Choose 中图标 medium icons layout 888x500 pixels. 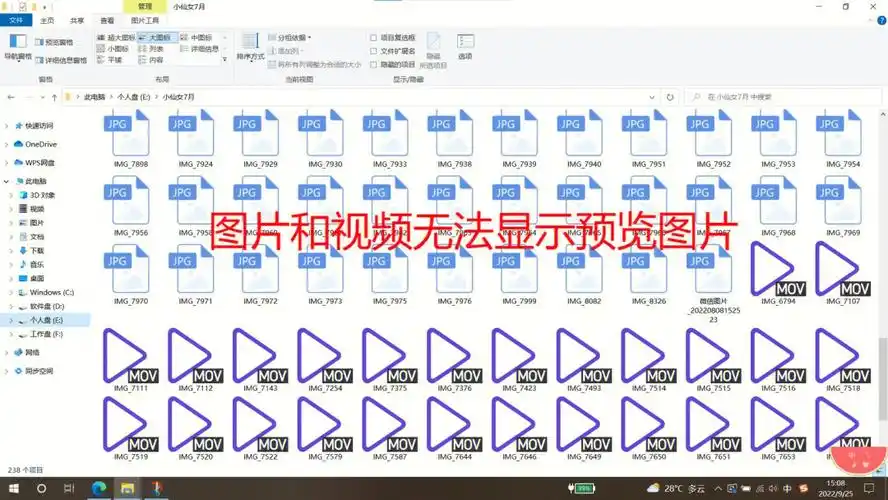pos(198,37)
